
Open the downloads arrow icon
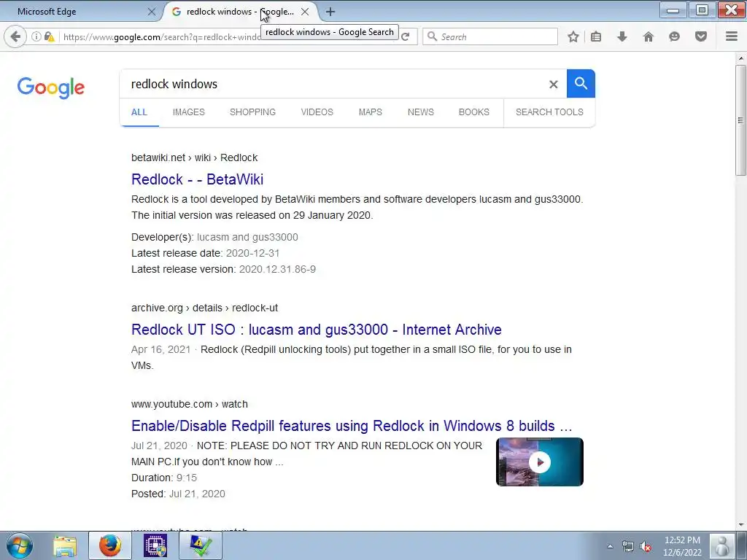point(622,36)
